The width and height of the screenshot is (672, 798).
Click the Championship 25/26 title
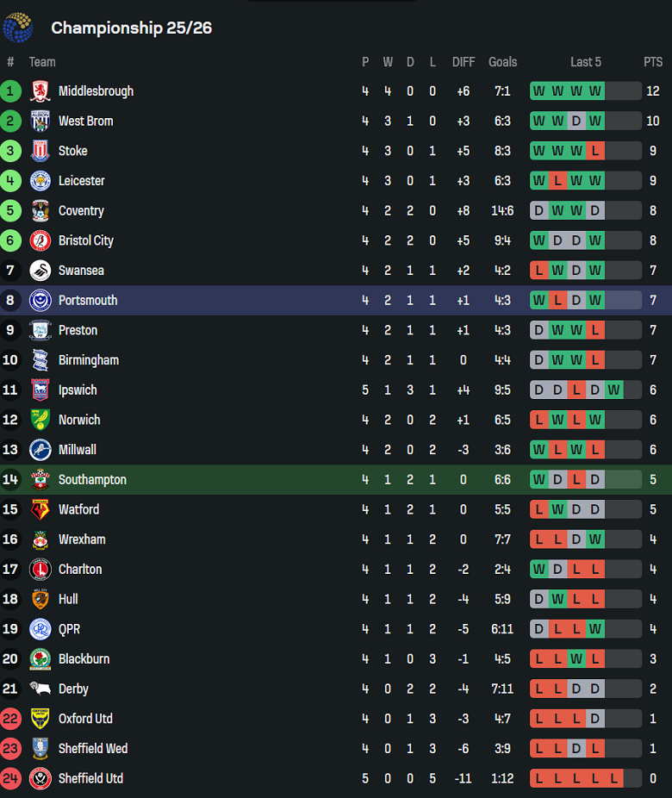131,27
